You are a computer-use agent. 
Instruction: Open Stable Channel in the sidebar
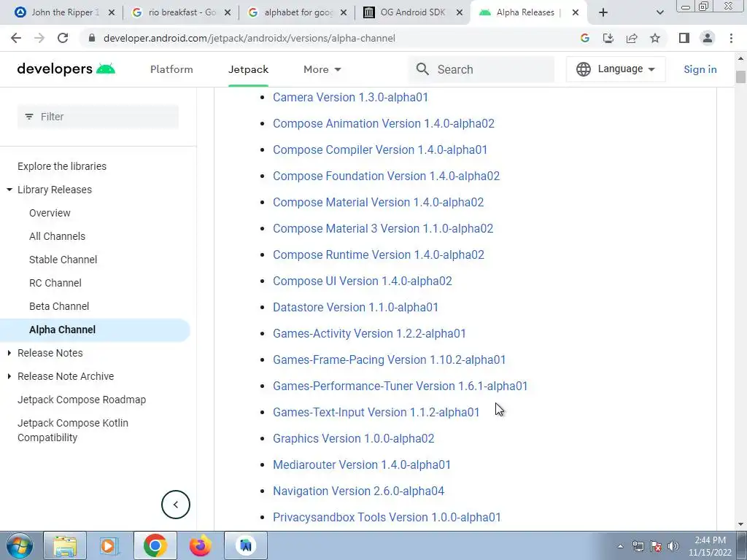coord(63,260)
